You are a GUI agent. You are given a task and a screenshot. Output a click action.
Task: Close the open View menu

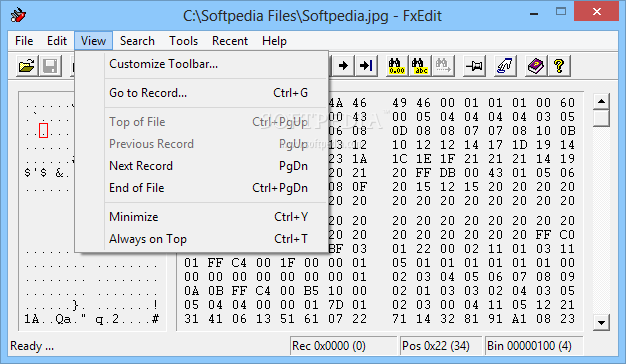93,41
